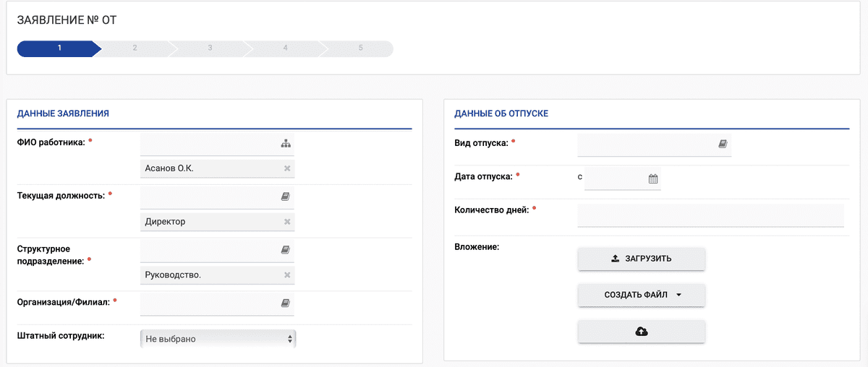
Task: Go to step 2 in progress bar
Action: pos(135,48)
